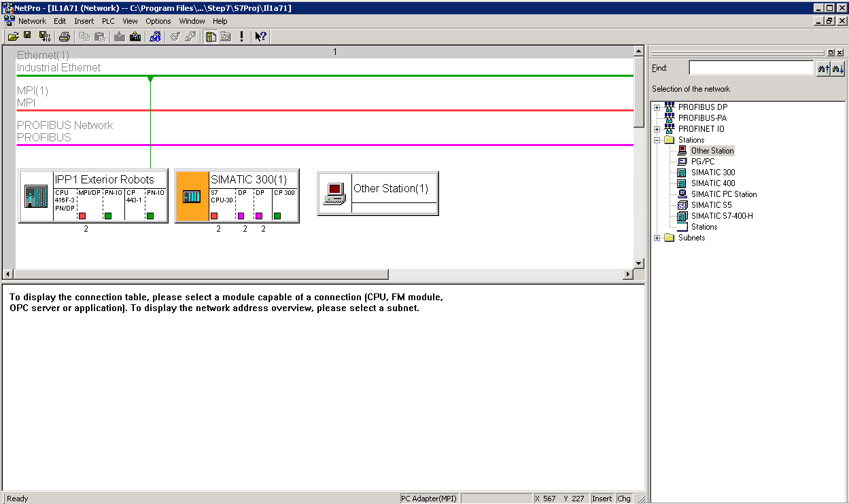The width and height of the screenshot is (849, 504).
Task: Click the grayed icon right of the catalog icon
Action: pyautogui.click(x=225, y=36)
